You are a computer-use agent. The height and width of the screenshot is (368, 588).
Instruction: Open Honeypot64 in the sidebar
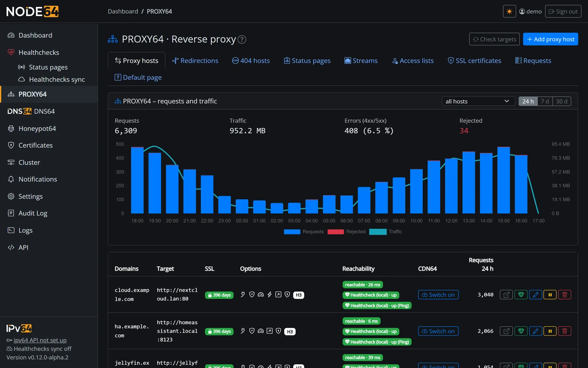pyautogui.click(x=49, y=128)
